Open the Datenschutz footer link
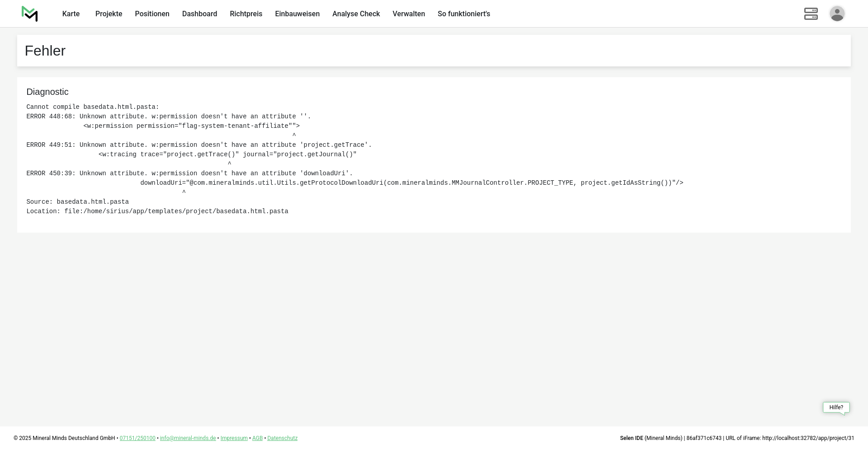Viewport: 868px width, 449px height. point(282,438)
